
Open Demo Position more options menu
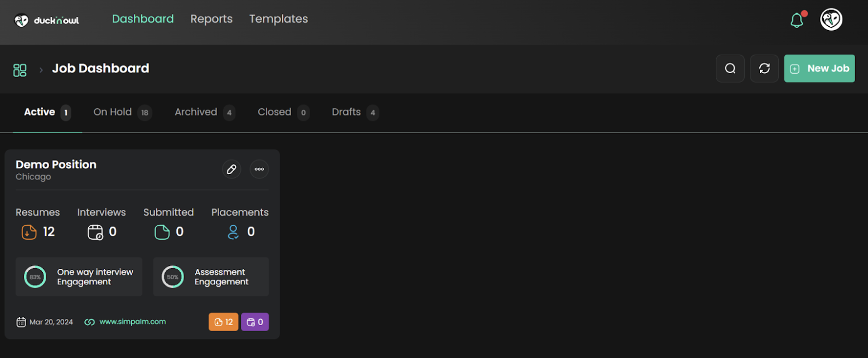point(259,169)
